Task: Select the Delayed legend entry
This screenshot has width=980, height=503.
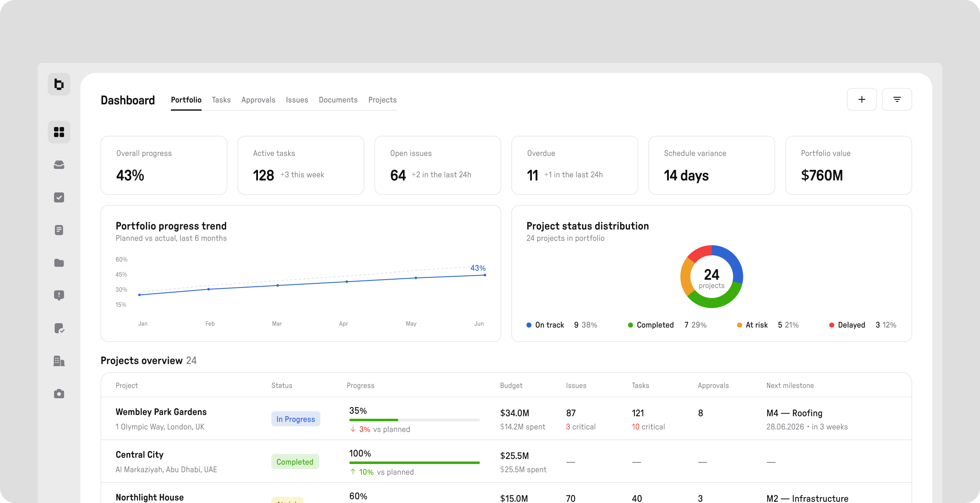Action: click(863, 325)
